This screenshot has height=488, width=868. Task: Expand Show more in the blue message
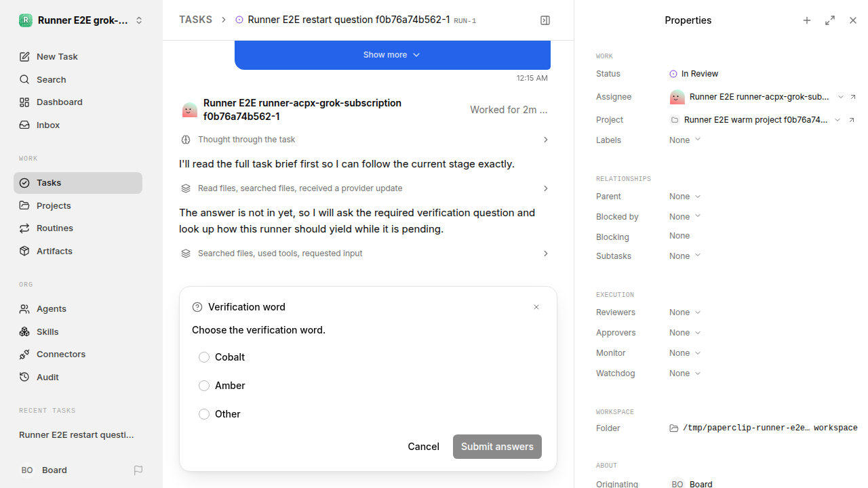click(x=392, y=55)
